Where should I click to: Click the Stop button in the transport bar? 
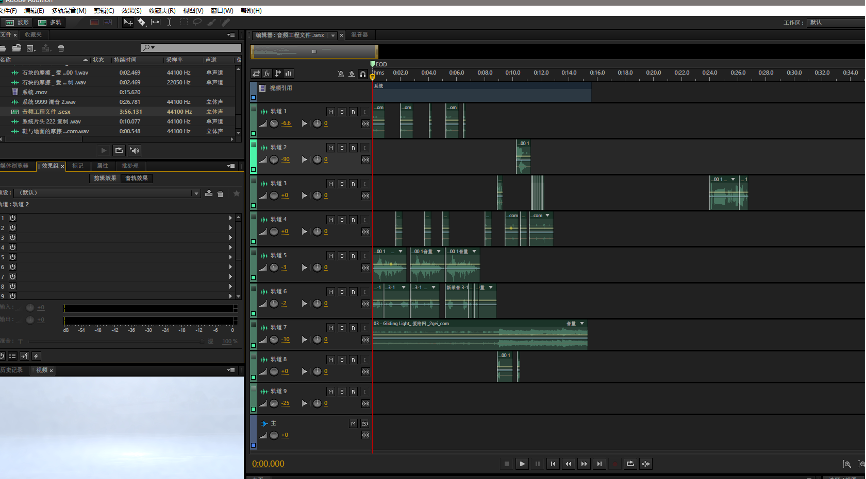[x=507, y=463]
